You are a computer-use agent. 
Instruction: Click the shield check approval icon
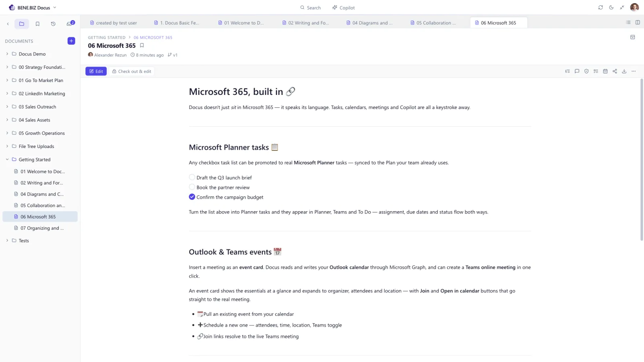pos(586,71)
